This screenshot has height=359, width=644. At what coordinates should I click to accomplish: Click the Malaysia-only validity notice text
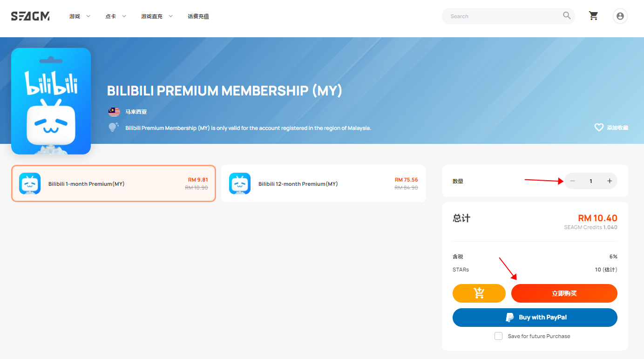(248, 128)
